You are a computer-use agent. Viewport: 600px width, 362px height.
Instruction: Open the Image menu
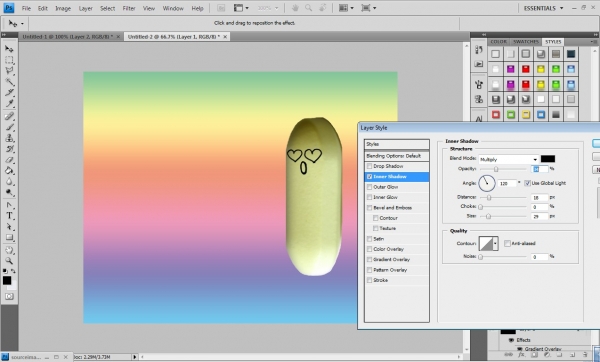(x=63, y=8)
